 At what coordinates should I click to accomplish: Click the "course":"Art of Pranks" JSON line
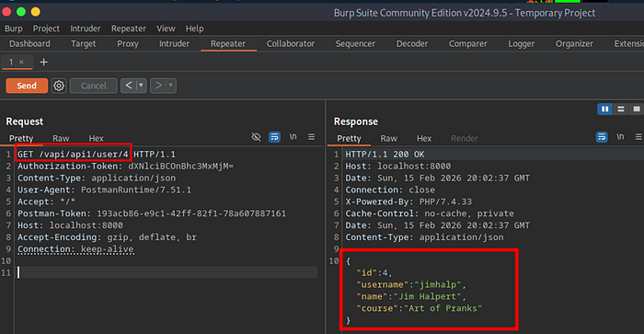pos(419,308)
